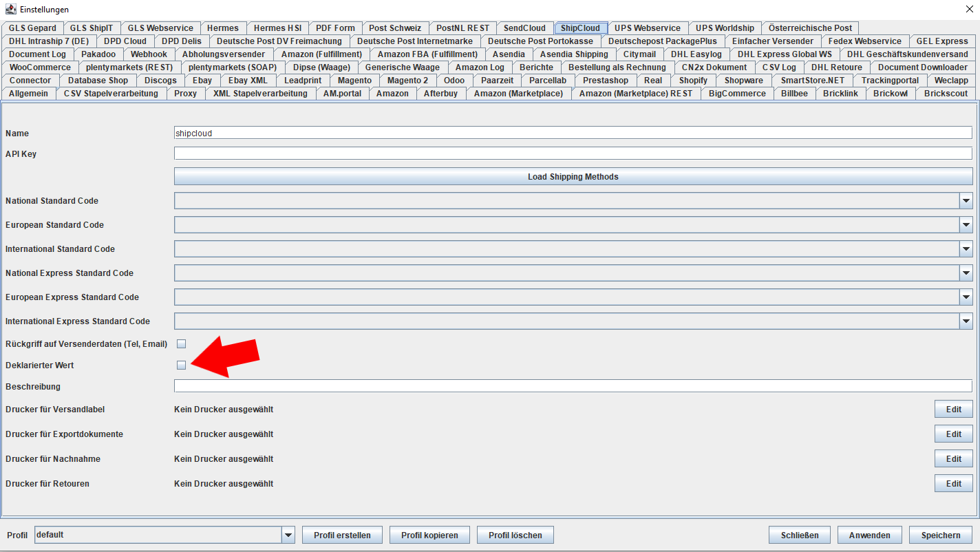Select DHL Express Global WS tab
Screen dimensions: 980x552
(x=785, y=54)
